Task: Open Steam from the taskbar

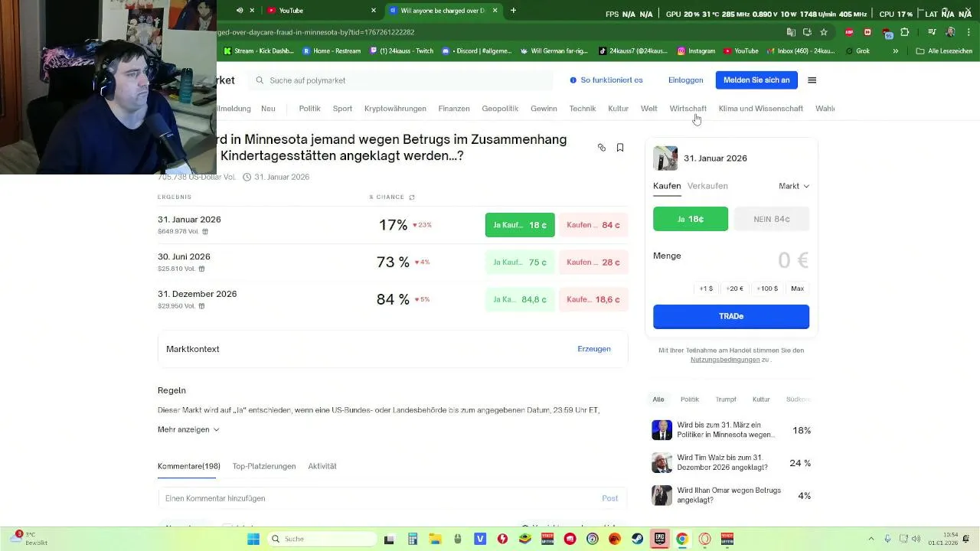Action: click(x=637, y=539)
